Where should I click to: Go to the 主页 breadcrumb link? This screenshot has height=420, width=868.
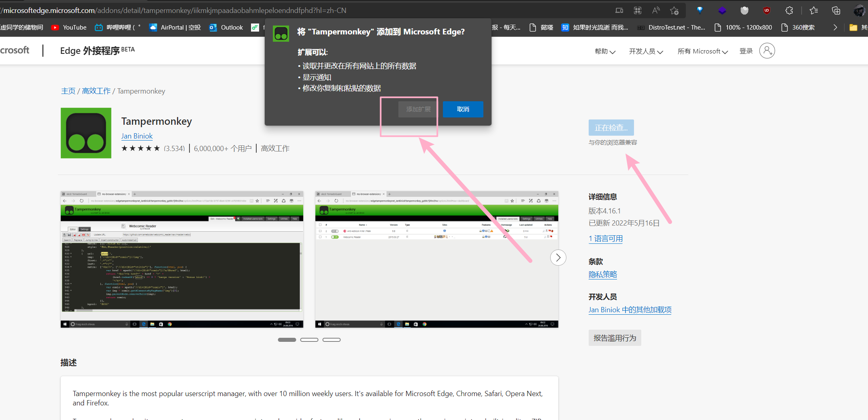click(x=68, y=91)
